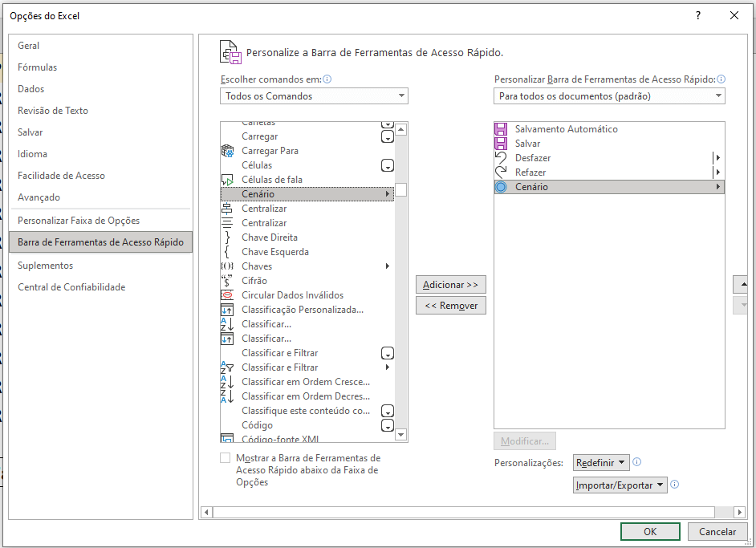Screen dimensions: 756x548
Task: Click the << Remover button
Action: [451, 306]
